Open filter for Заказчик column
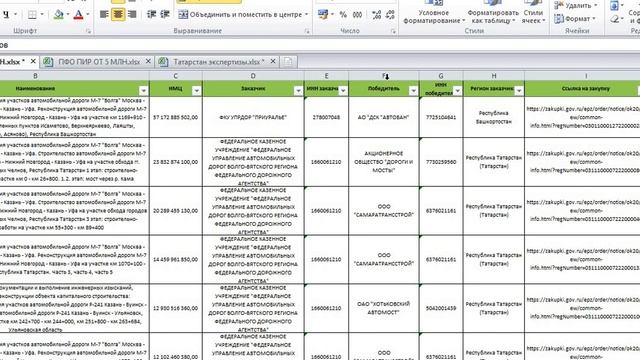This screenshot has width=640, height=360. coord(298,91)
